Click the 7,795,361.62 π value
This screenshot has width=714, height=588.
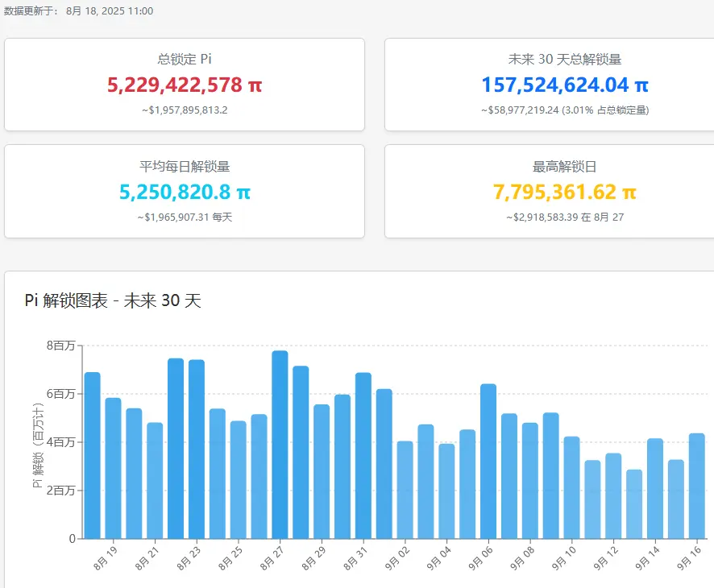click(x=565, y=192)
